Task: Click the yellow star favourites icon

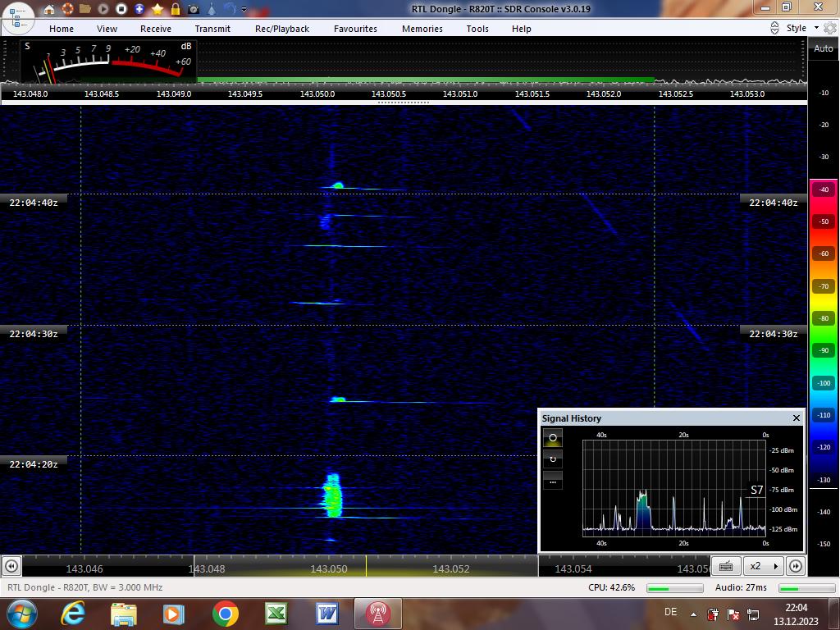Action: pyautogui.click(x=157, y=9)
